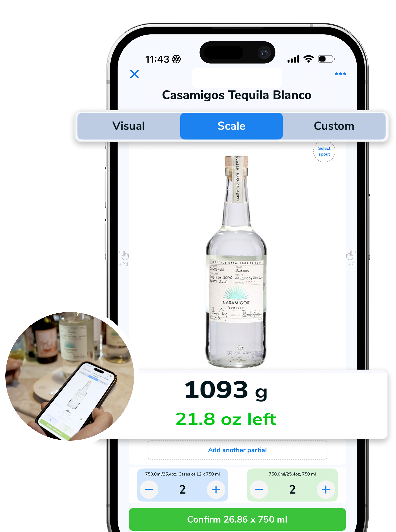Viewport: 396px width, 532px height.
Task: Tap the Wi-Fi icon in status bar
Action: 309,59
